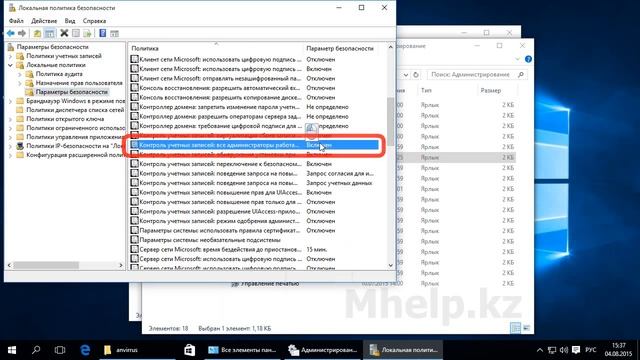
Task: Select 'Контроль учетных записей: переключение к безопасном' policy
Action: [x=220, y=164]
